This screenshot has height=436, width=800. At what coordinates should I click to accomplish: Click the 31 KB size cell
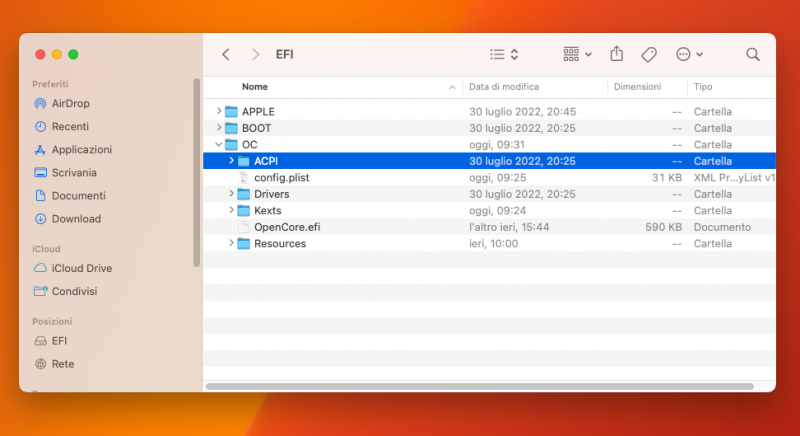click(666, 177)
